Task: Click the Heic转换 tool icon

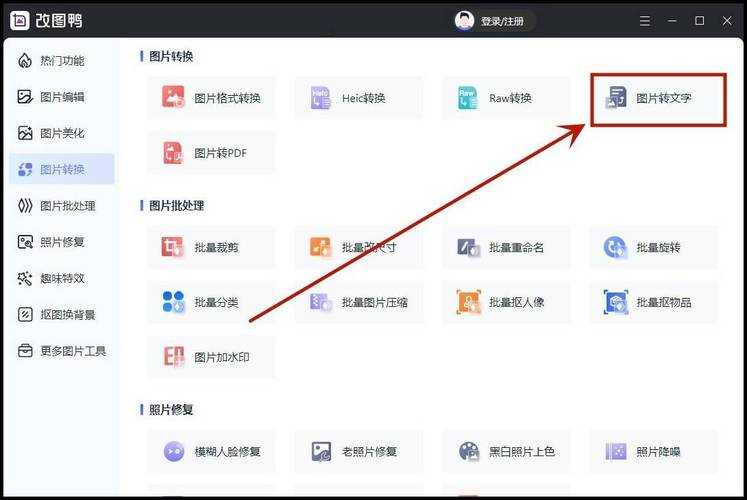Action: click(321, 98)
